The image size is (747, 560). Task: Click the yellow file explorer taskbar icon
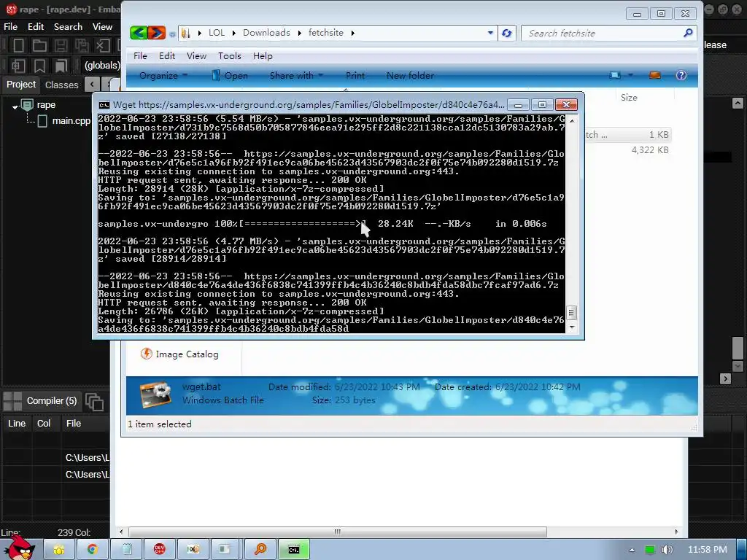tap(59, 550)
